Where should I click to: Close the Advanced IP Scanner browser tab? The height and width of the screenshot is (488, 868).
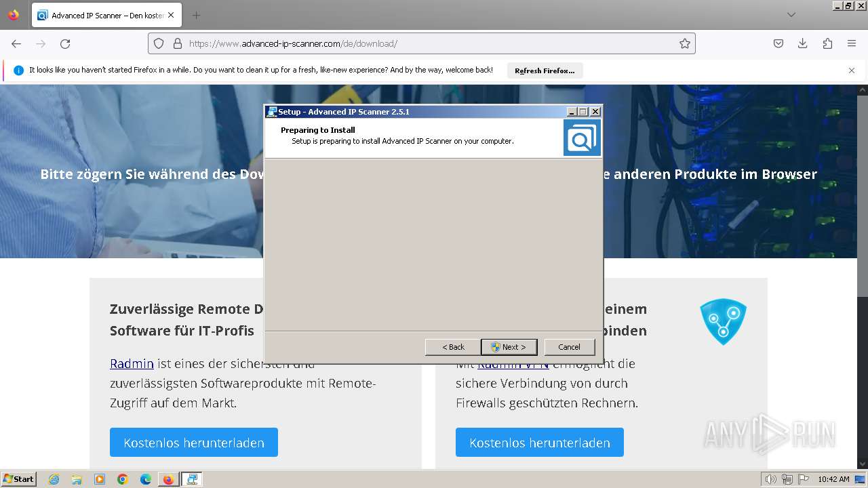tap(170, 15)
